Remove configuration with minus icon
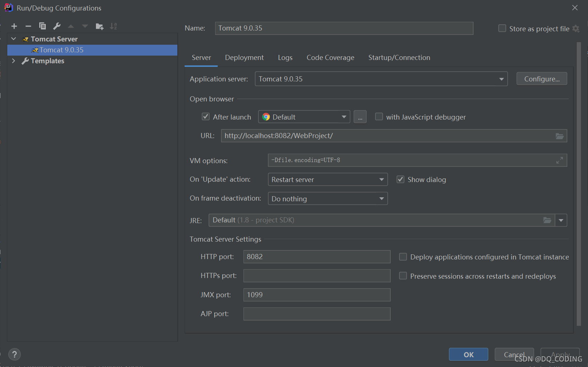 click(28, 26)
